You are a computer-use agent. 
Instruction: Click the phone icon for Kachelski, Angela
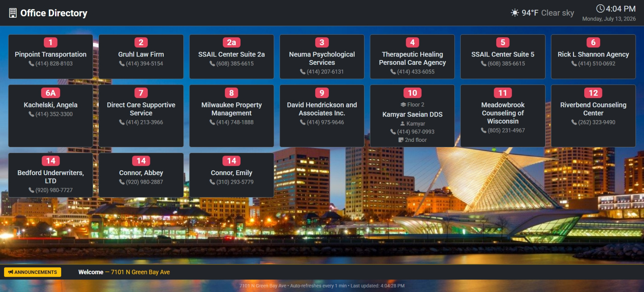click(x=32, y=114)
